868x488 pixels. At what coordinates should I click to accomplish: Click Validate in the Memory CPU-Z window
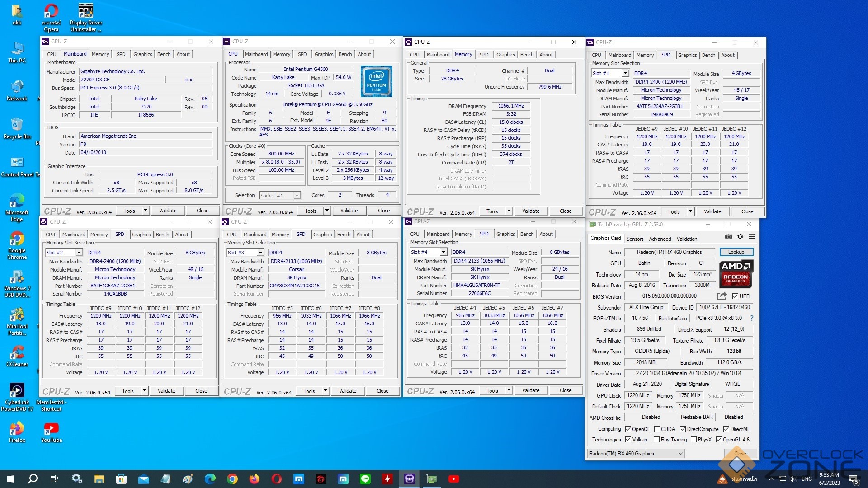pos(530,211)
